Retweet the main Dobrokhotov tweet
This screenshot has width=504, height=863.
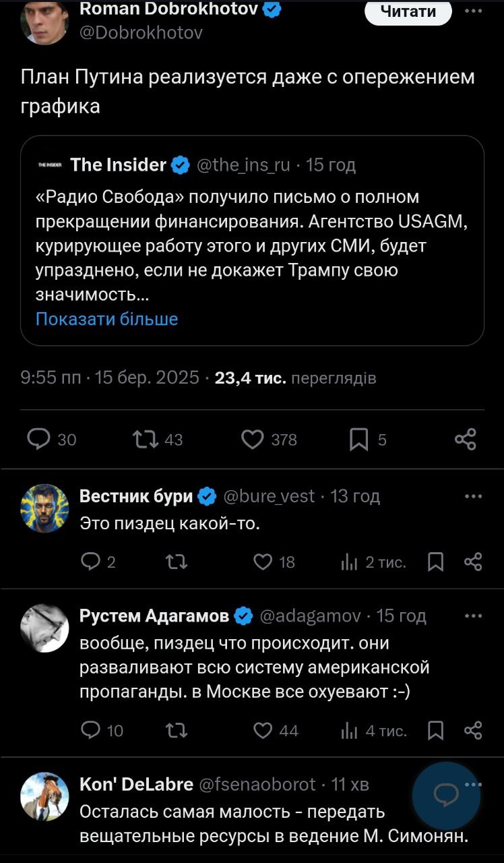tap(146, 440)
